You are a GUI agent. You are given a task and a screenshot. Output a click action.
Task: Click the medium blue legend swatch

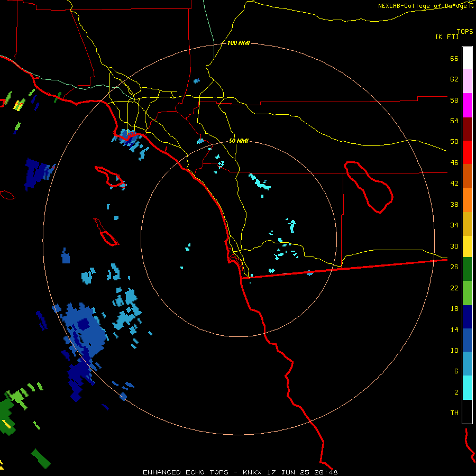pyautogui.click(x=467, y=340)
